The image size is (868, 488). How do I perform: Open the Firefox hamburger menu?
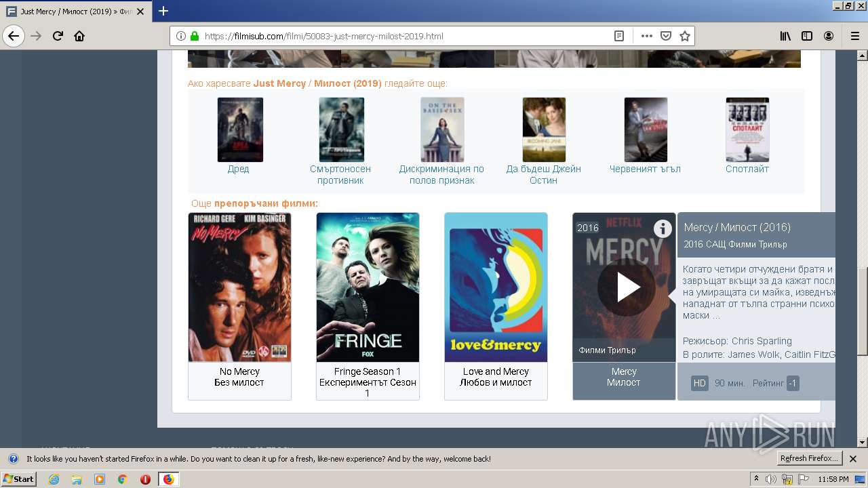[854, 36]
